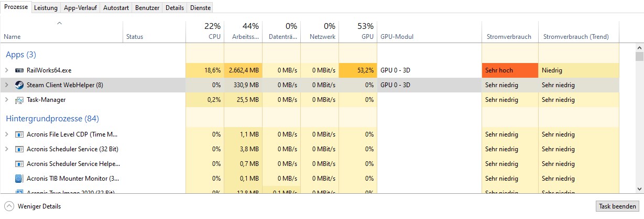Sort by the Stromverbrauch column header
This screenshot has width=644, height=219.
tap(508, 37)
